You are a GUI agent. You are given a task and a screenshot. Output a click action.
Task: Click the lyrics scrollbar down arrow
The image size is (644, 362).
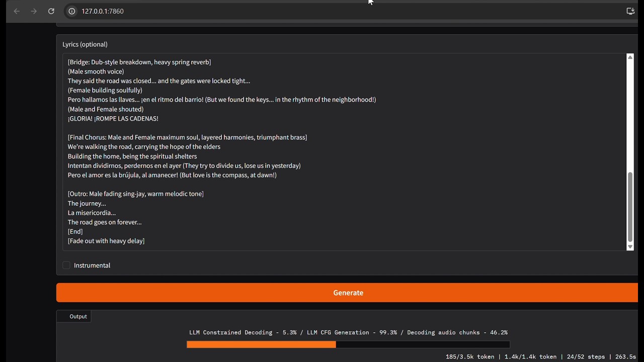click(x=630, y=247)
